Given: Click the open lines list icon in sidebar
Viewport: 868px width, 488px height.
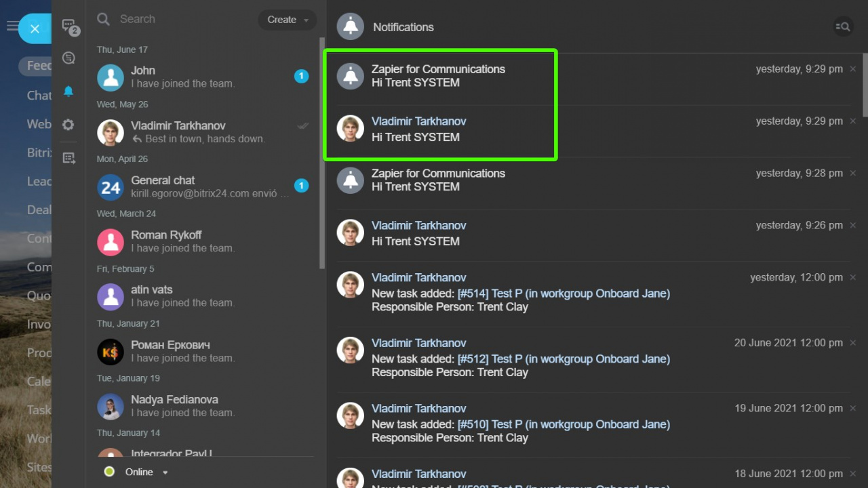Looking at the screenshot, I should pos(68,158).
